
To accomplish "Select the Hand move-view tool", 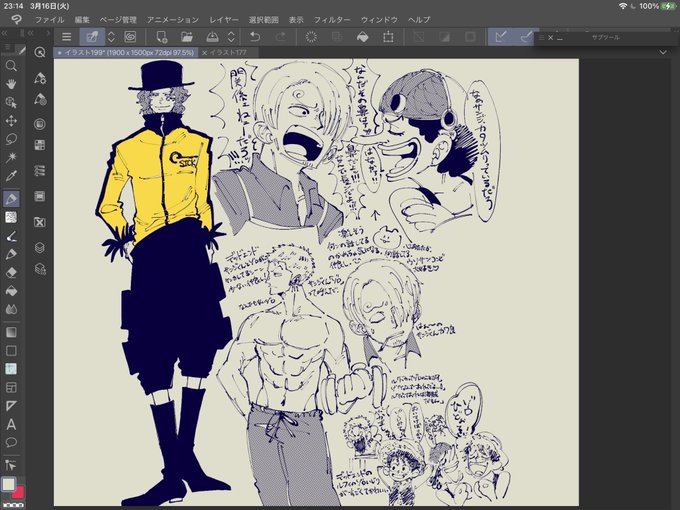I will [11, 84].
